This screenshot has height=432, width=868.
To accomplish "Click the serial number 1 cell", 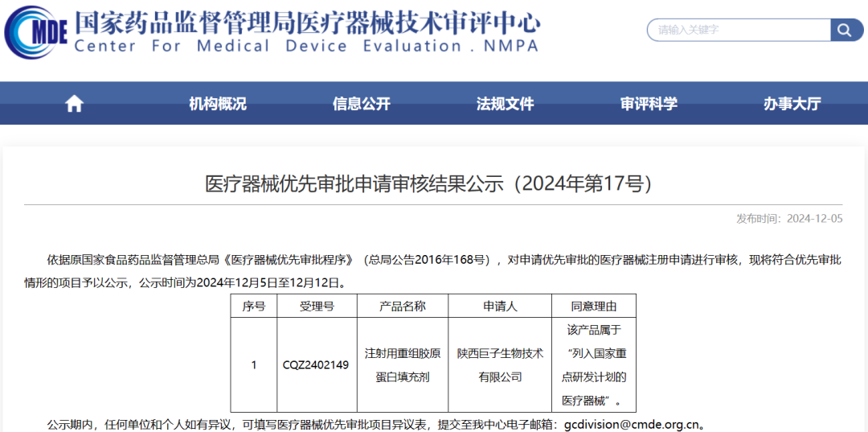I will click(254, 365).
